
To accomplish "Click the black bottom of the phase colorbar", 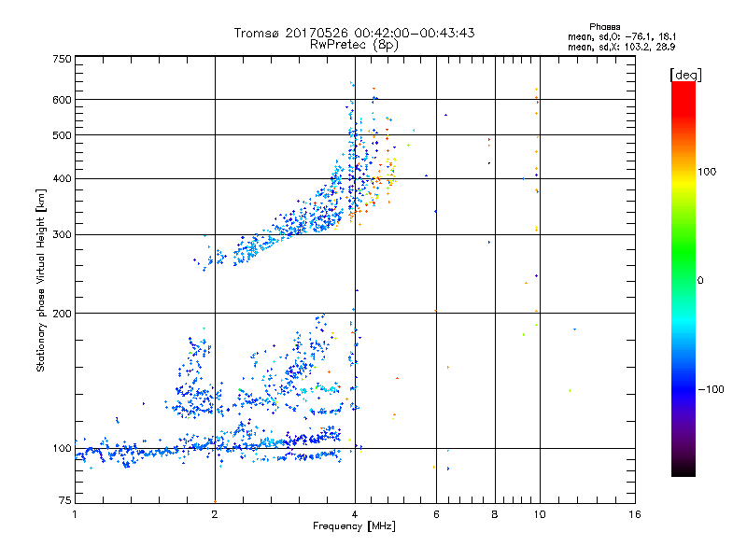I will point(684,471).
